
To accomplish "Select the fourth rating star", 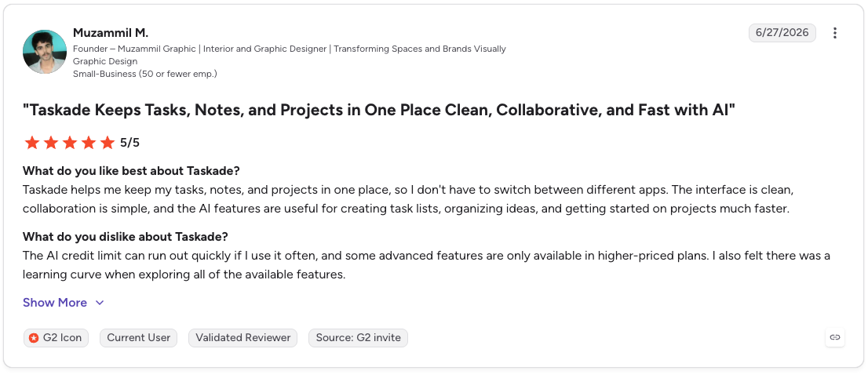I will [89, 143].
